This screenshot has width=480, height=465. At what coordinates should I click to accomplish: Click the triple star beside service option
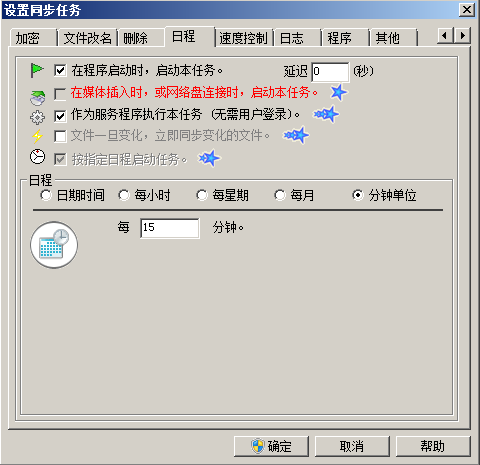click(x=326, y=114)
